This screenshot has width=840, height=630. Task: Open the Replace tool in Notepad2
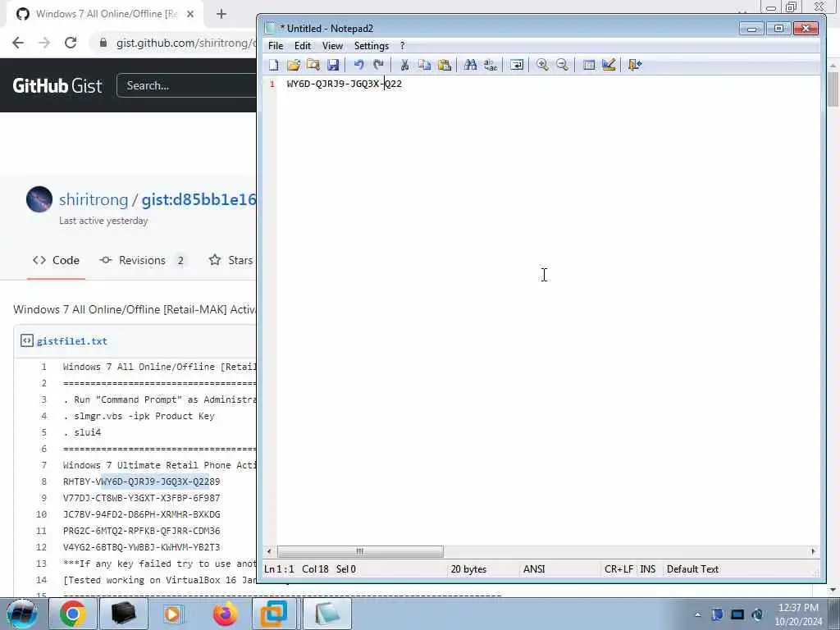tap(491, 65)
